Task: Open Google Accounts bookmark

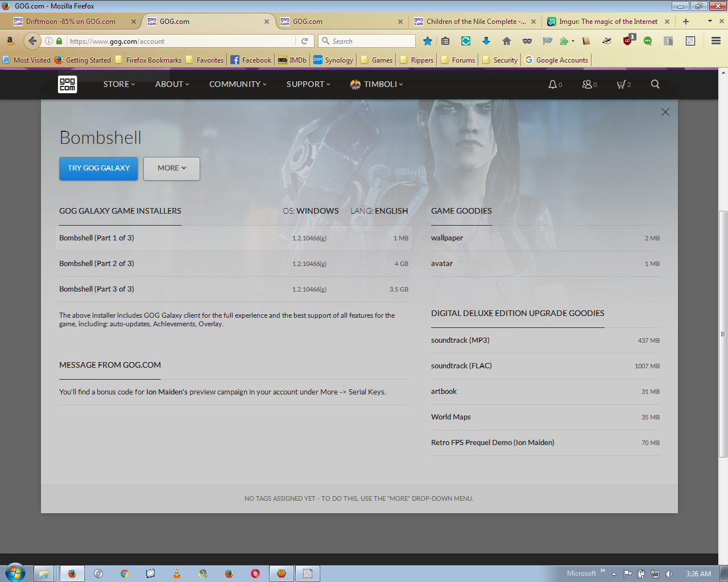Action: pyautogui.click(x=556, y=60)
